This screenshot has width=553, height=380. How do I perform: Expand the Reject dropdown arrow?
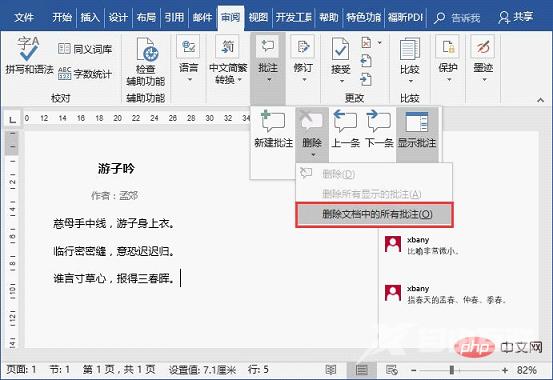[x=379, y=43]
